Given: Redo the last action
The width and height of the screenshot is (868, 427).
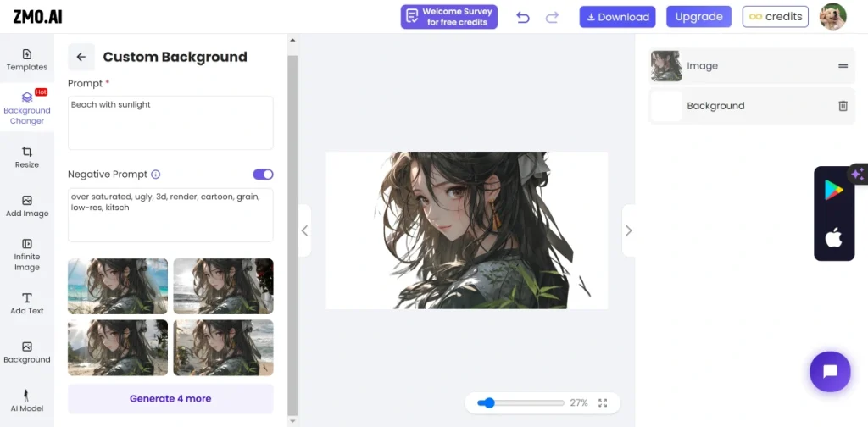Looking at the screenshot, I should (x=552, y=17).
